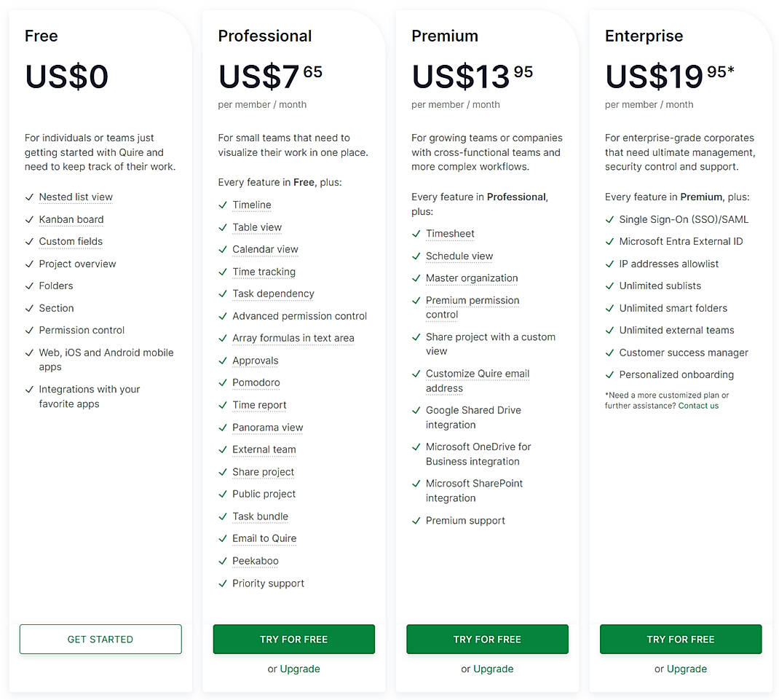Click the checkmark beside Pomodoro
The image size is (779, 700).
(223, 383)
